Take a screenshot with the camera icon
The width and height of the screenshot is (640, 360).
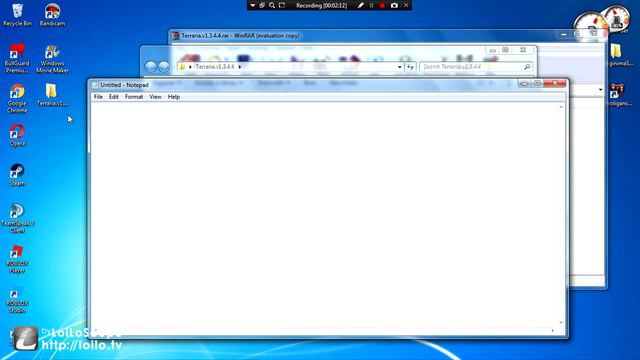(394, 5)
